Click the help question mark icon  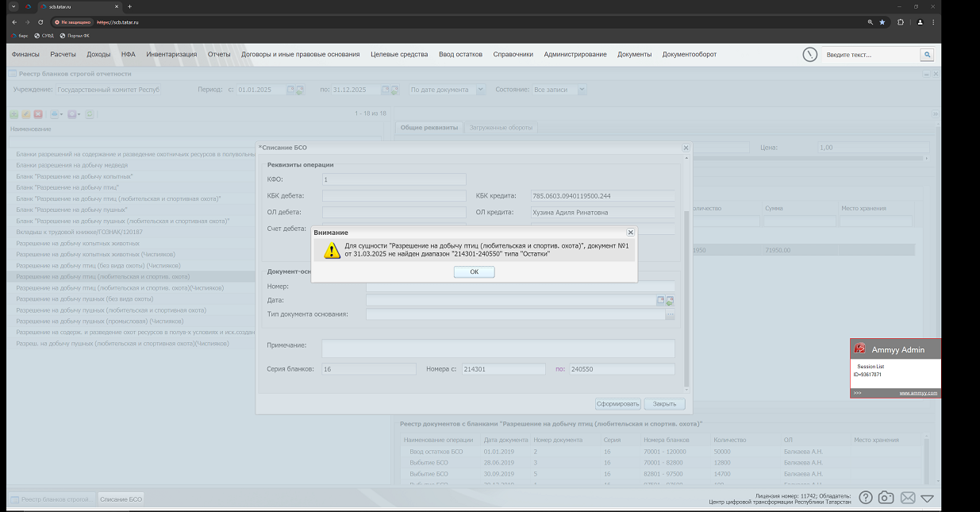866,498
